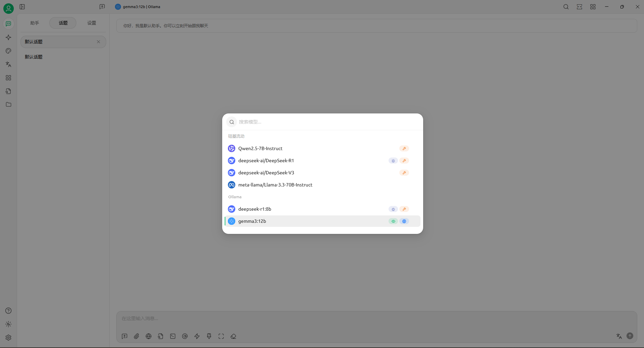The width and height of the screenshot is (644, 348).
Task: Toggle the expand input box icon
Action: tap(221, 336)
